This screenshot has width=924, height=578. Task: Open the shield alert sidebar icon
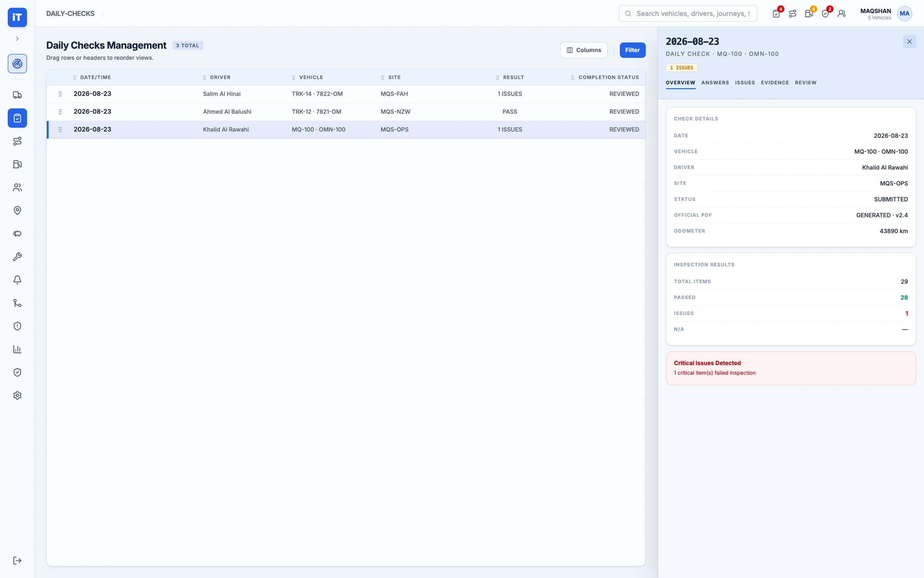(17, 326)
